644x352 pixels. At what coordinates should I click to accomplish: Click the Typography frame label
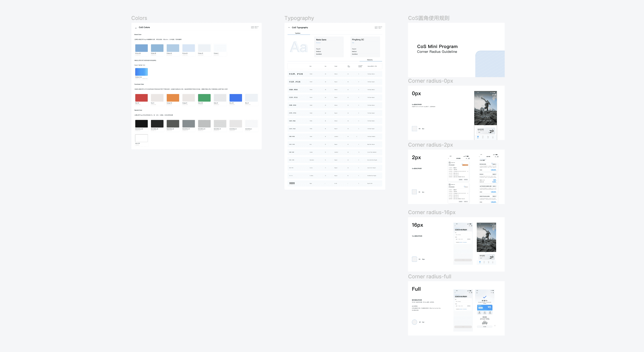tap(299, 18)
